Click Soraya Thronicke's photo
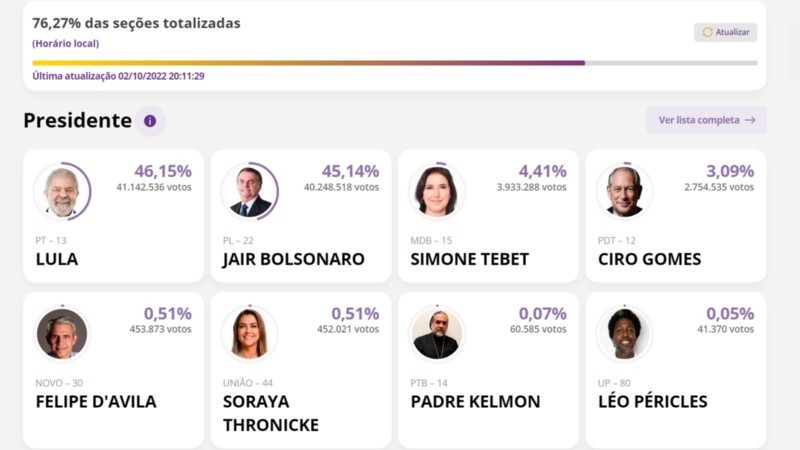Screen dimensions: 800x450 (x=249, y=334)
